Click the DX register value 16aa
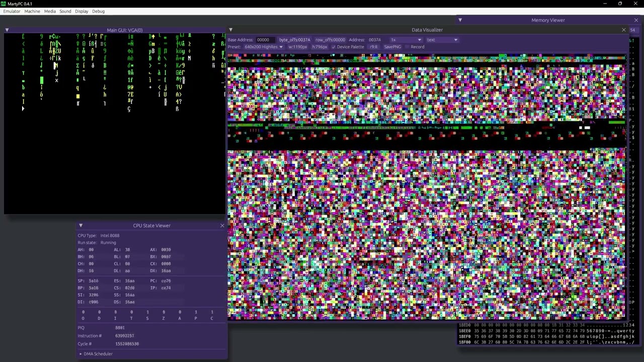 tap(166, 271)
